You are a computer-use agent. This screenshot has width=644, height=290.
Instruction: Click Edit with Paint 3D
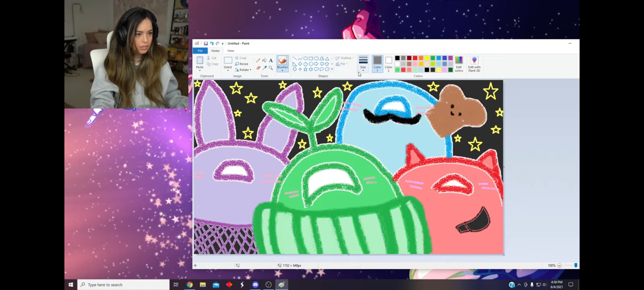tap(474, 64)
